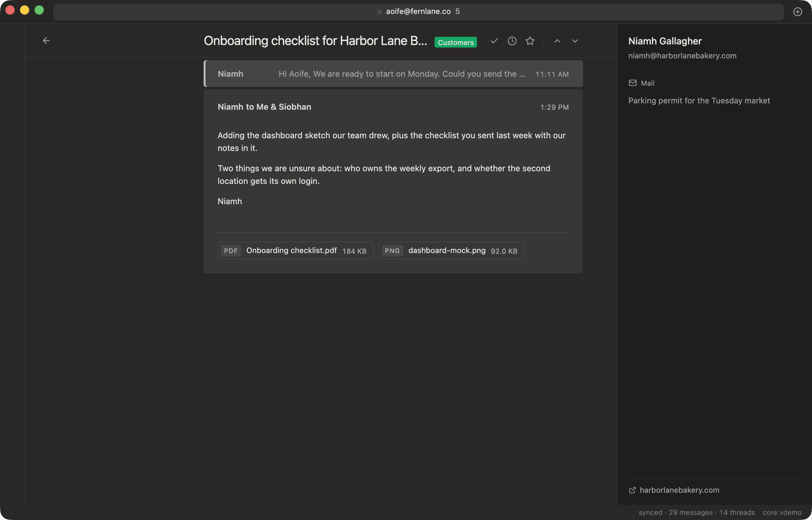Click the Mail section label
Image resolution: width=812 pixels, height=520 pixels.
pyautogui.click(x=647, y=83)
